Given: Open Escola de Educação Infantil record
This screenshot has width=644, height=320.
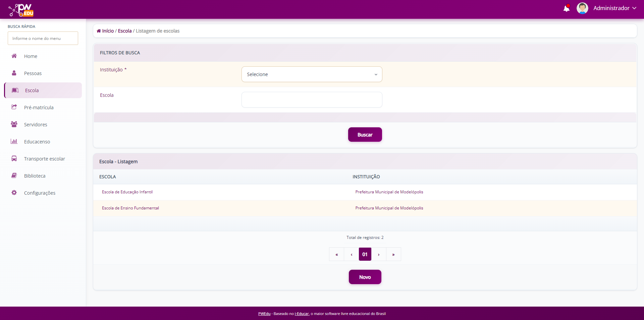Looking at the screenshot, I should click(127, 192).
